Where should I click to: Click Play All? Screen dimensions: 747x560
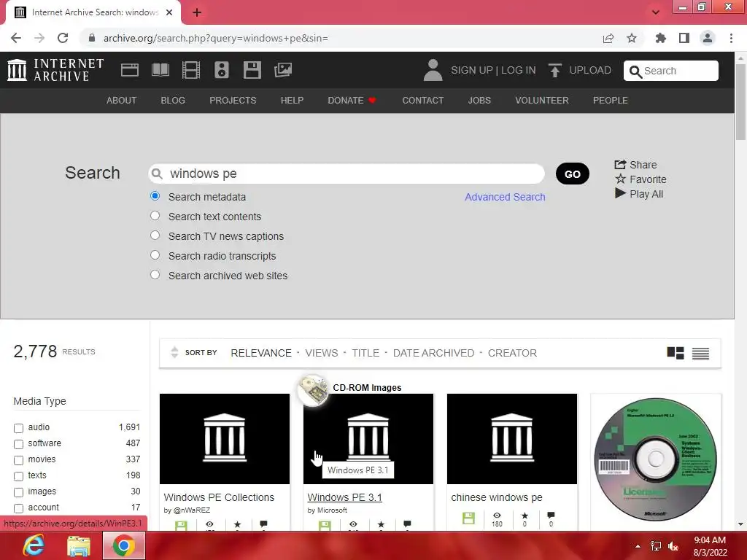[639, 194]
